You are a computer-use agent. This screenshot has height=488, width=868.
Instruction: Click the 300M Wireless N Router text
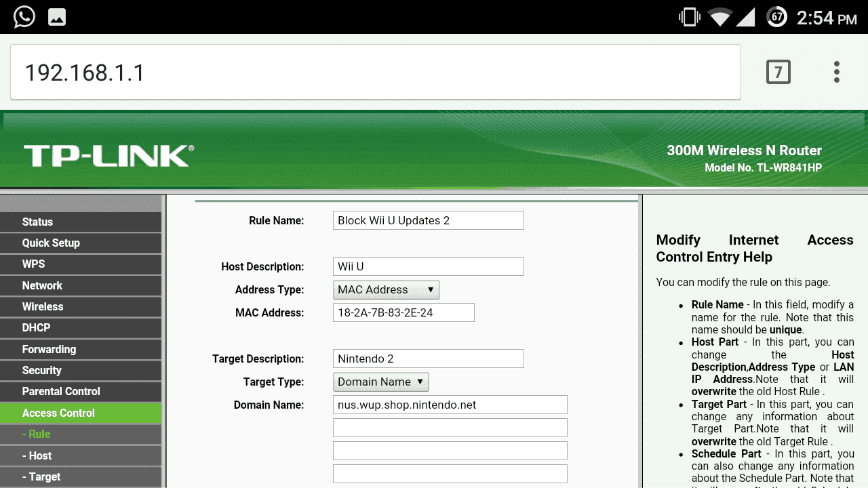pos(744,150)
